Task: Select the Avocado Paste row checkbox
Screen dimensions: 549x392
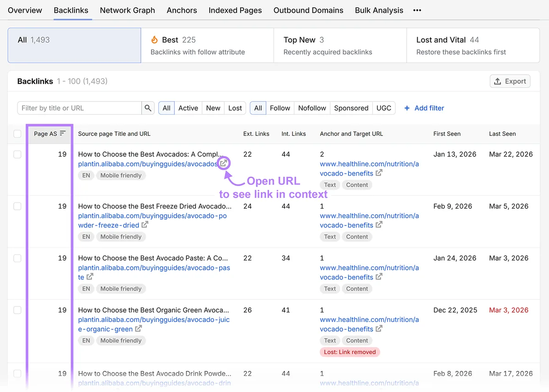Action: click(x=17, y=258)
